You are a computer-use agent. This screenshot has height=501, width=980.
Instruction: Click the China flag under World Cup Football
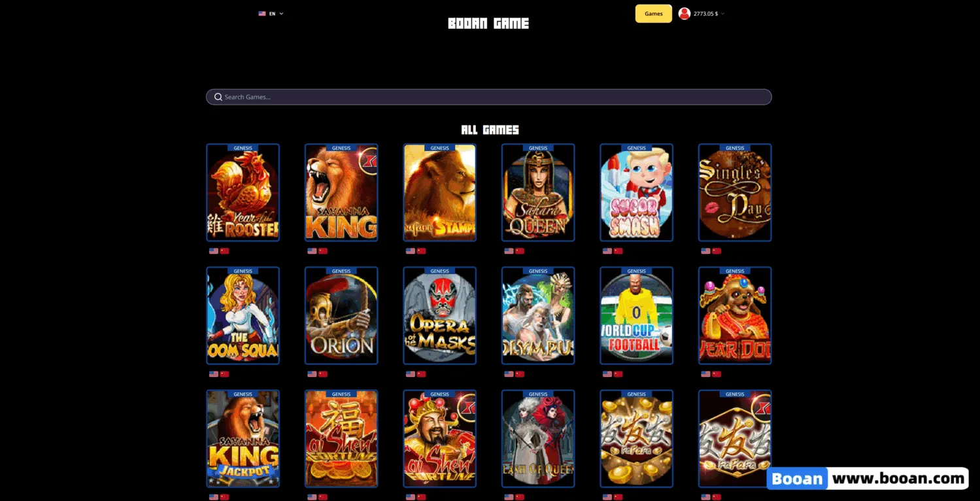[618, 374]
